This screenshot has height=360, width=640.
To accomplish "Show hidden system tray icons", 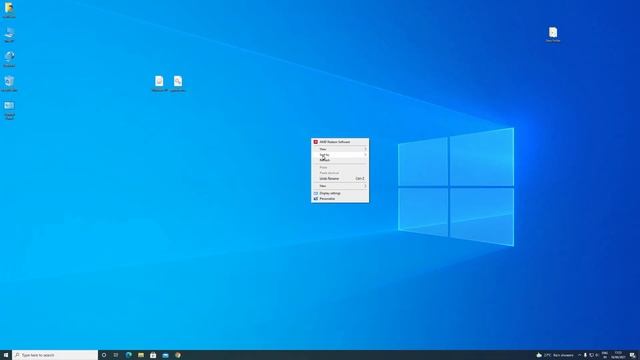I will pyautogui.click(x=579, y=355).
